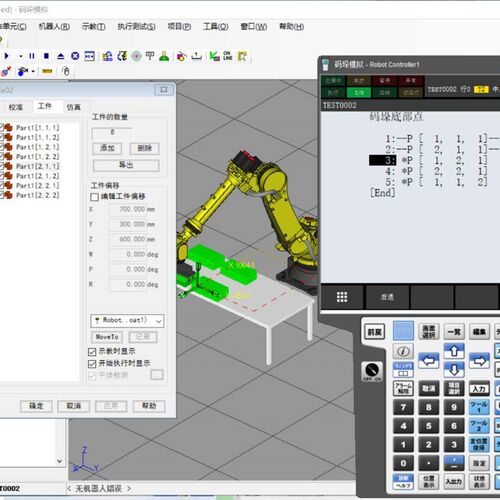The width and height of the screenshot is (500, 500).
Task: Open dropdown arrow beside blue camera icon
Action: (x=33, y=71)
